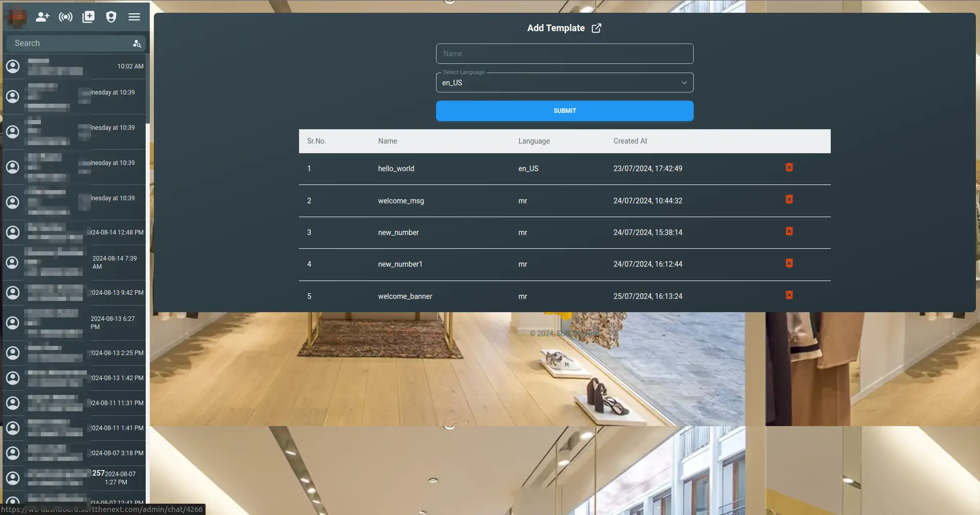Remove the new_number template row
Image resolution: width=980 pixels, height=515 pixels.
click(789, 231)
